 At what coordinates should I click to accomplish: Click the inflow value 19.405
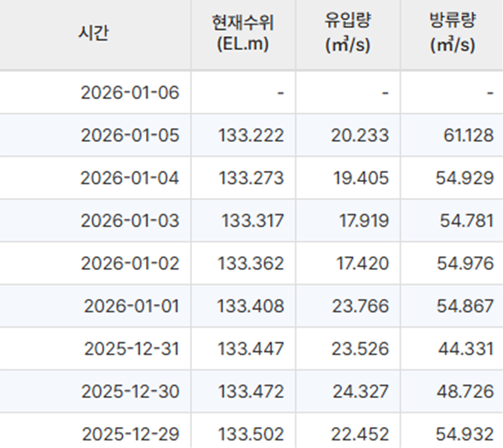360,178
